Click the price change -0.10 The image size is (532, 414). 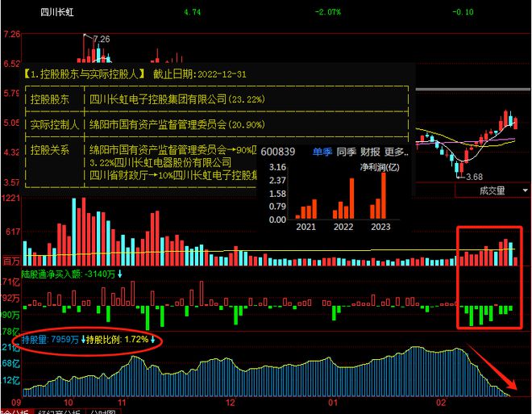click(x=463, y=12)
